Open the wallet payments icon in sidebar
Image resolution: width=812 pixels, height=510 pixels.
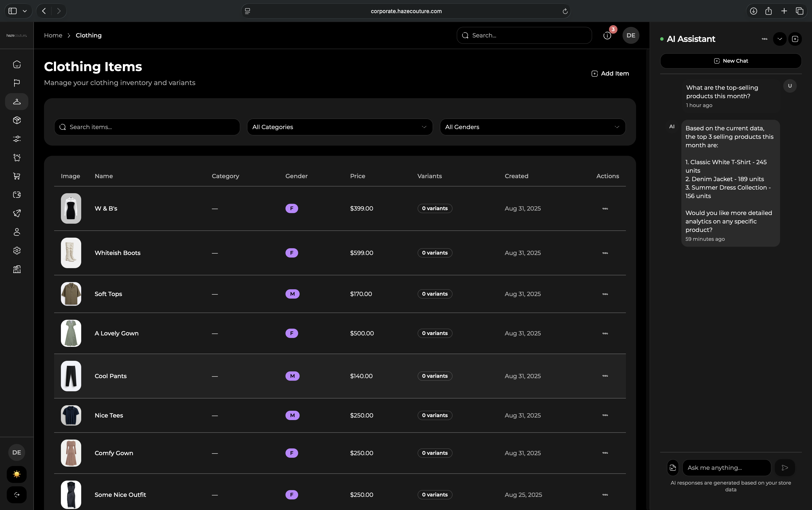[16, 195]
